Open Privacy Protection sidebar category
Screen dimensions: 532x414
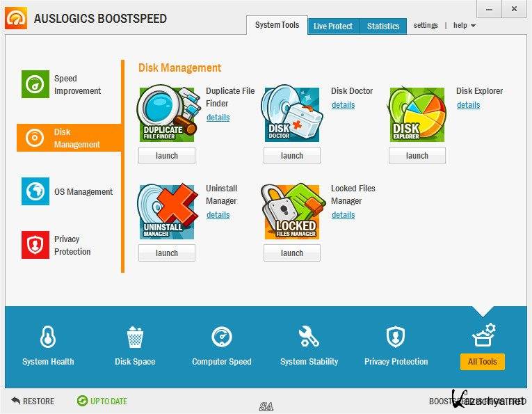tap(56, 245)
